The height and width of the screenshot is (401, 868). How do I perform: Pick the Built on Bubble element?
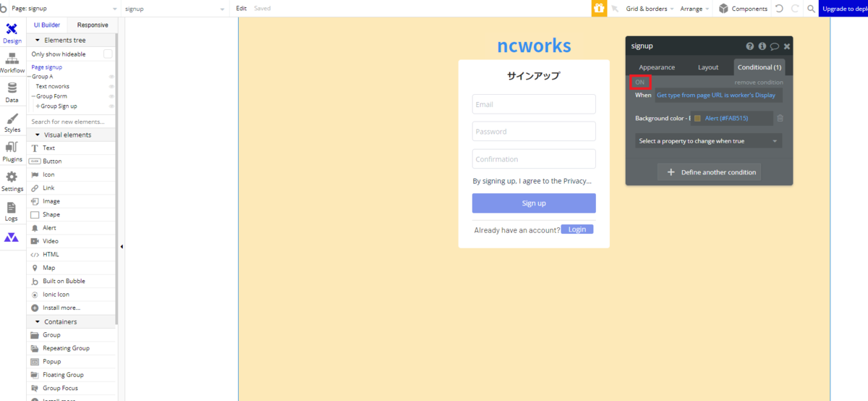click(x=71, y=281)
